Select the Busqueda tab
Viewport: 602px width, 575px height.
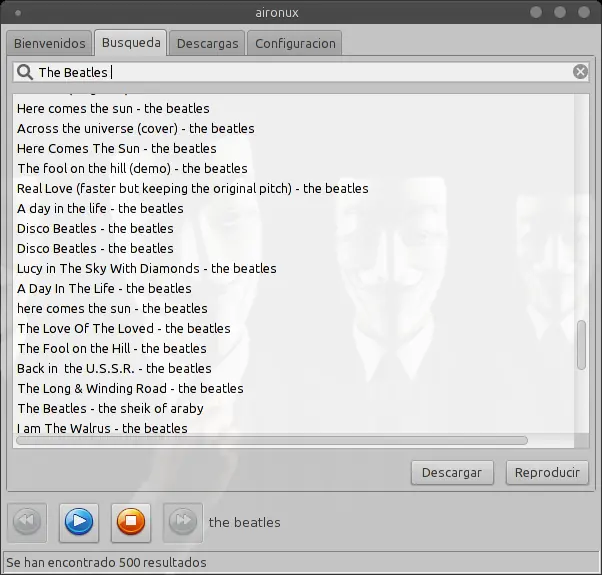click(131, 43)
